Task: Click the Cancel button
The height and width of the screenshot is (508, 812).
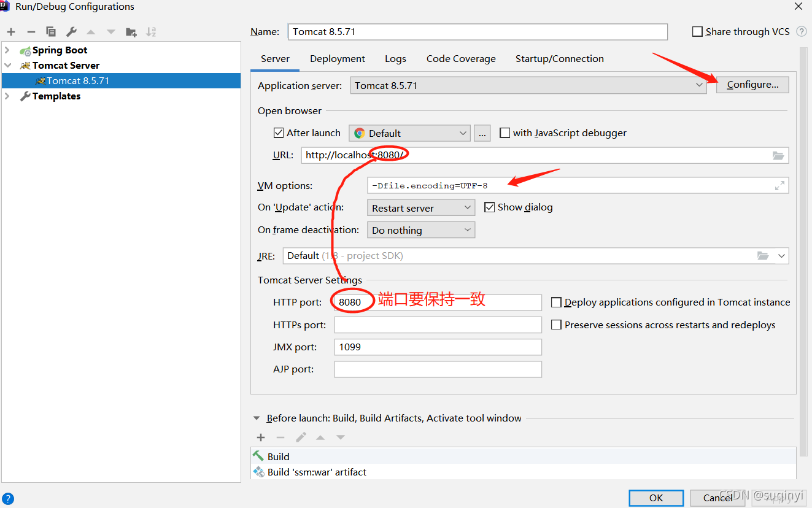Action: coord(717,498)
